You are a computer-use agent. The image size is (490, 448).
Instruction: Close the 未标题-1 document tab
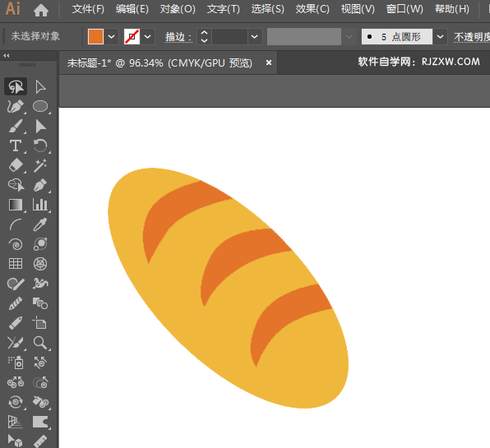tap(269, 62)
